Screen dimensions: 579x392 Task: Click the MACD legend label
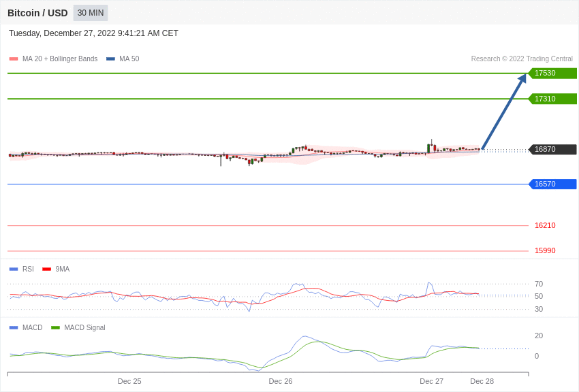point(33,327)
